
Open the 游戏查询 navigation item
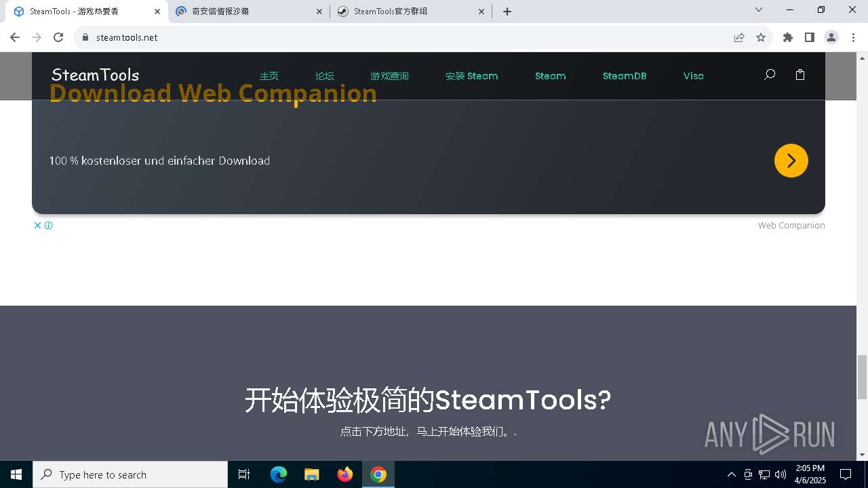[389, 76]
